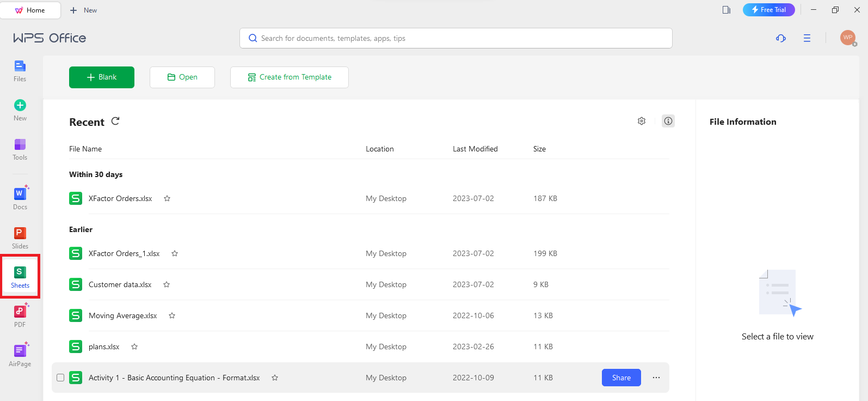Click the spreadsheet icon of plans.xlsx
Screen dimensions: 868x401
tap(76, 347)
